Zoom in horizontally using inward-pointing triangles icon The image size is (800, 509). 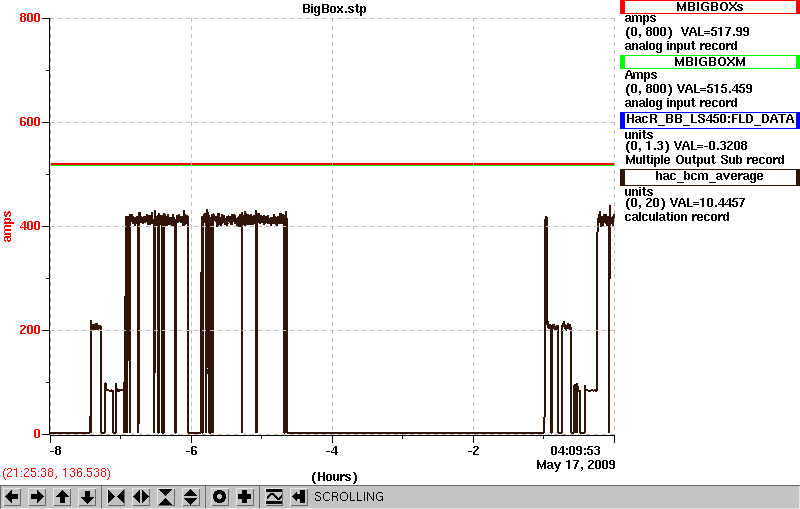click(x=116, y=497)
